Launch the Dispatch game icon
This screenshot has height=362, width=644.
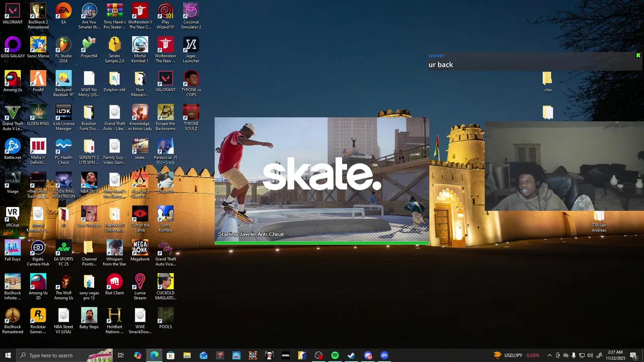pyautogui.click(x=166, y=183)
